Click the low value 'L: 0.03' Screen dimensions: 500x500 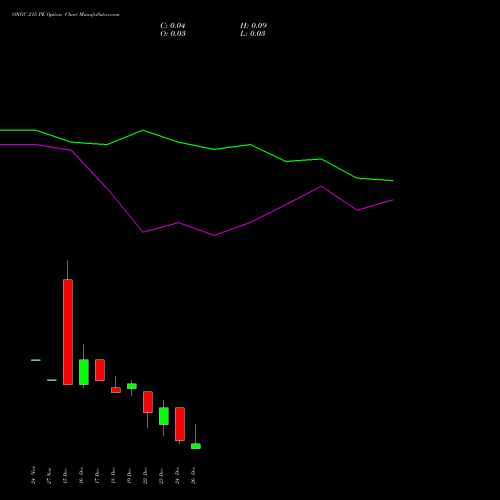click(253, 34)
